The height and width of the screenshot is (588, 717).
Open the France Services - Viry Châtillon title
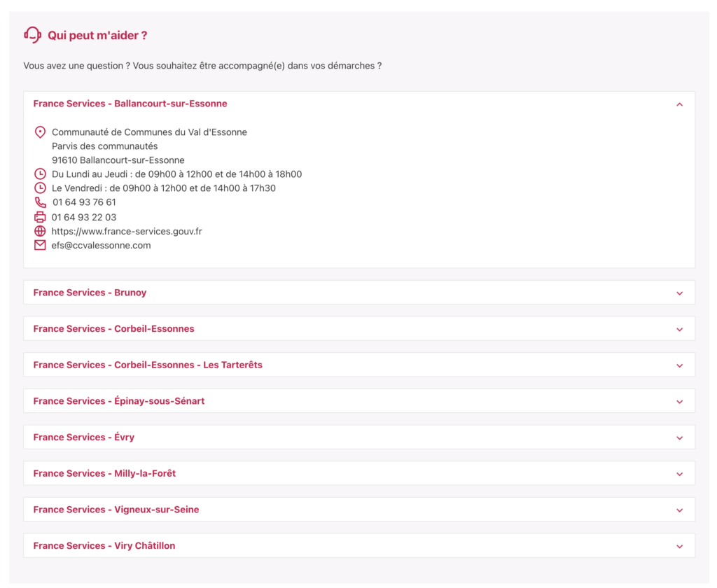coord(104,545)
